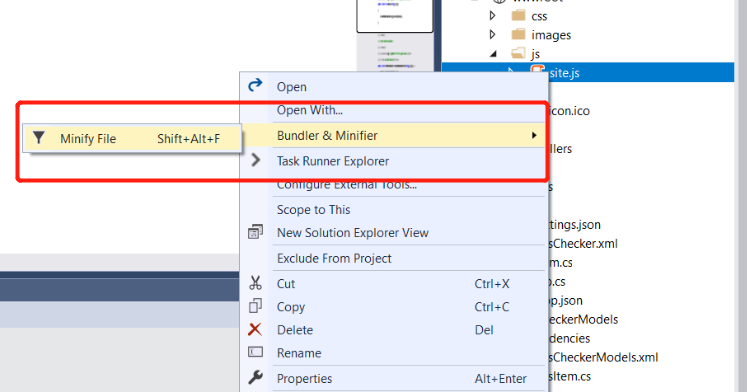The height and width of the screenshot is (392, 747).
Task: Click the Minify File funnel icon
Action: pyautogui.click(x=39, y=138)
